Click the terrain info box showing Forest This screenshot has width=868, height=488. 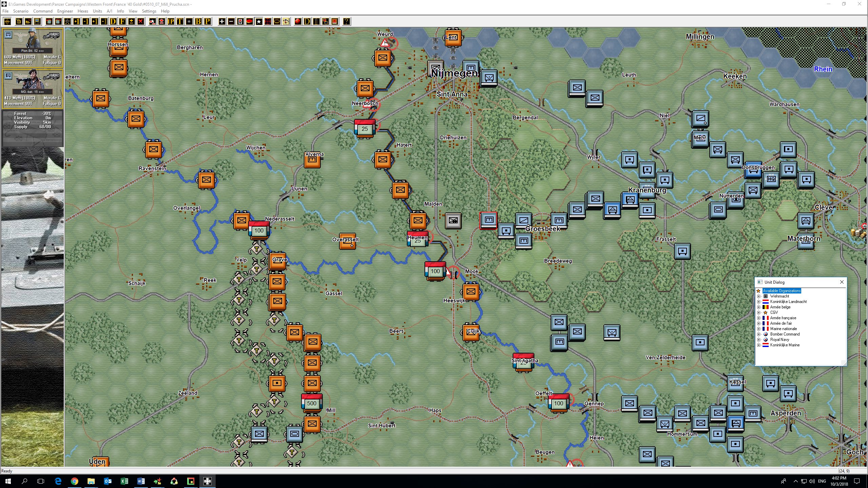tap(33, 128)
